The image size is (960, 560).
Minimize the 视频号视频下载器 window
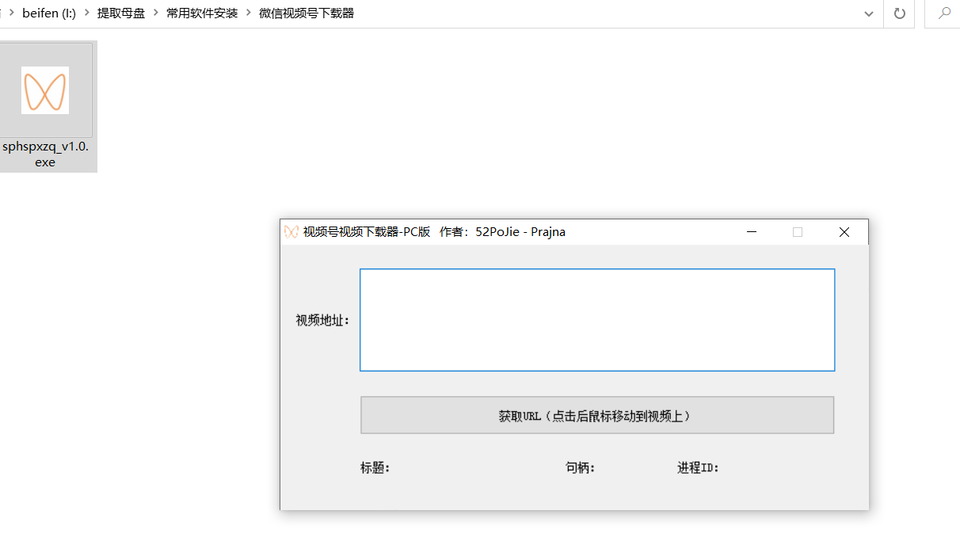[x=752, y=232]
